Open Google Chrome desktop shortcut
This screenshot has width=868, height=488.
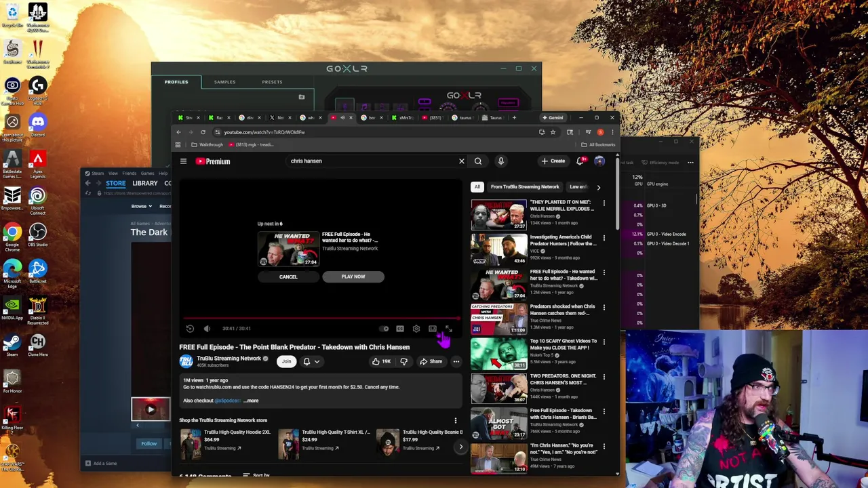pyautogui.click(x=12, y=236)
